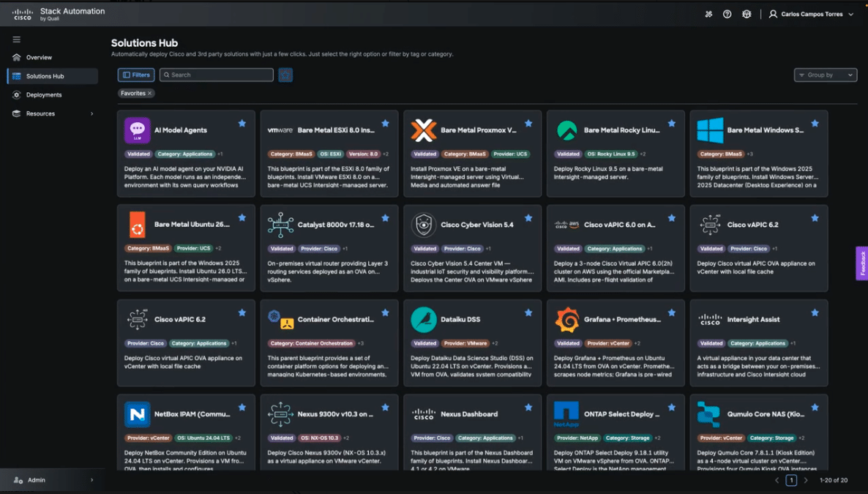
Task: Go to the next page arrow
Action: click(x=806, y=480)
